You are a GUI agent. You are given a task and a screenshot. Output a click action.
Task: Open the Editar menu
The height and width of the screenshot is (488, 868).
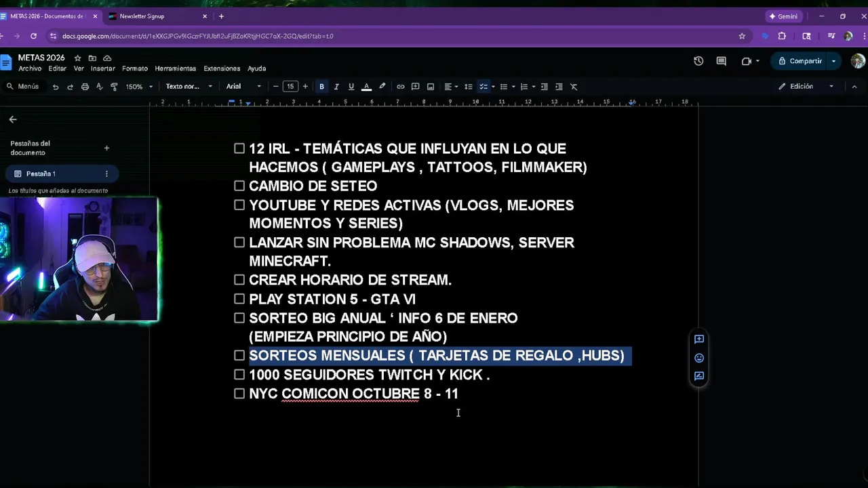point(58,68)
